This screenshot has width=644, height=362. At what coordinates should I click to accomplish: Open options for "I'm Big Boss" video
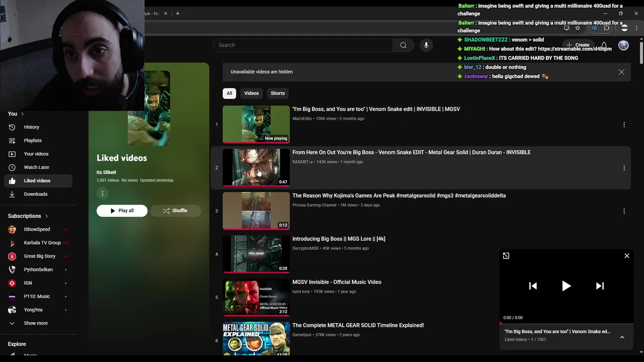[x=624, y=125]
